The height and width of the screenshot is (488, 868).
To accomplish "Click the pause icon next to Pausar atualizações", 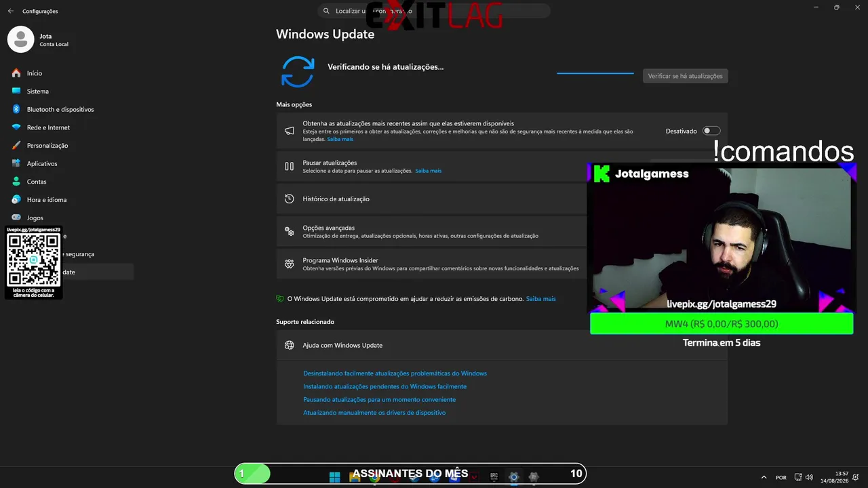I will click(289, 166).
